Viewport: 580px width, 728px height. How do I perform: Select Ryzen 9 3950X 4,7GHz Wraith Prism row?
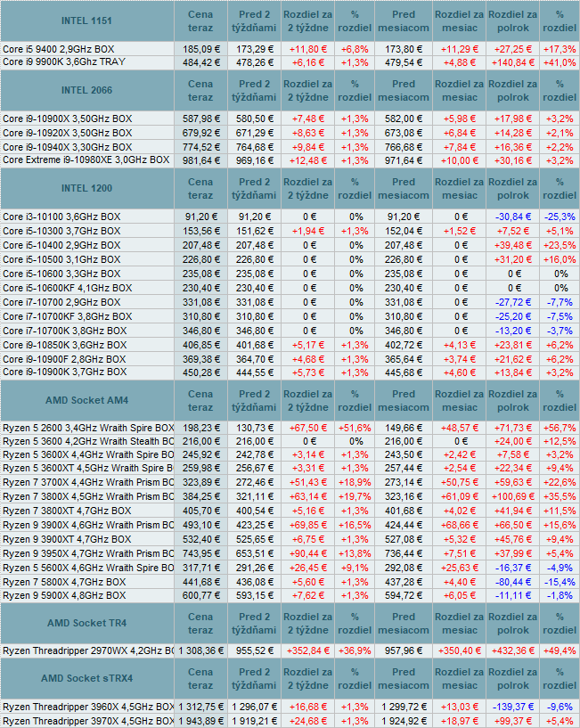[x=88, y=554]
